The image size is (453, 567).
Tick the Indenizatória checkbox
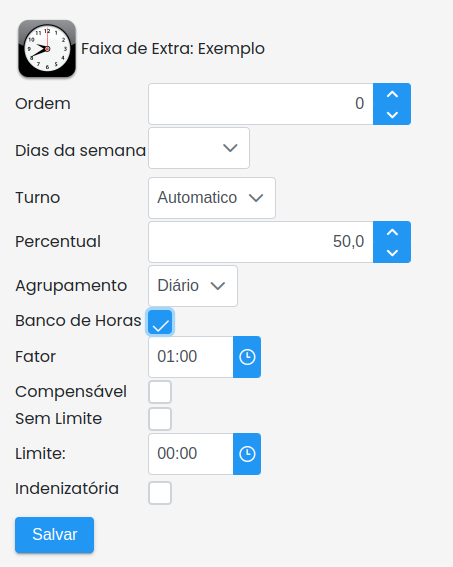click(160, 493)
